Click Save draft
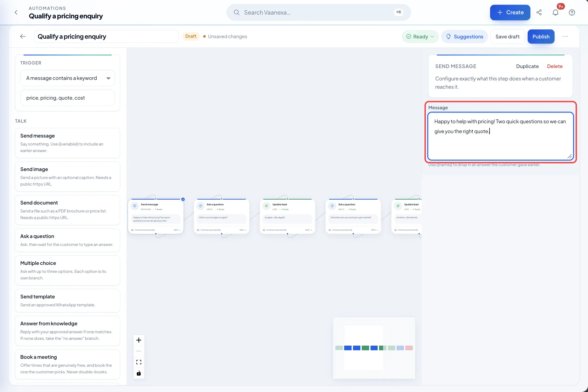This screenshot has width=588, height=392. coord(507,37)
